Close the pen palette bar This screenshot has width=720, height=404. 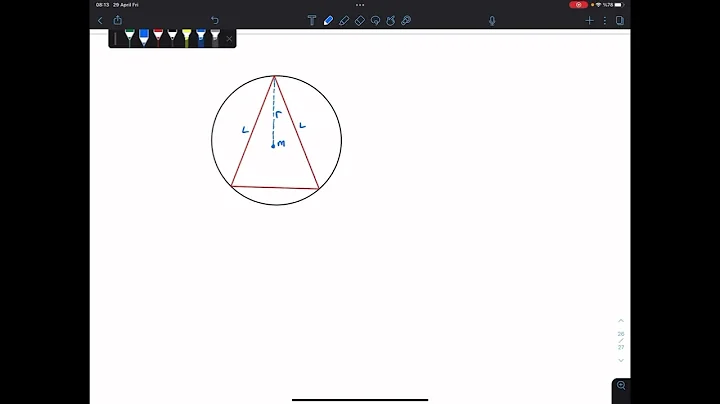[229, 39]
